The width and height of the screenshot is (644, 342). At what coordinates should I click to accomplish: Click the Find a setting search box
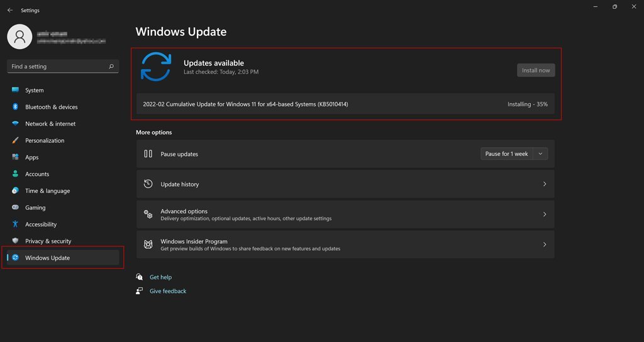63,66
